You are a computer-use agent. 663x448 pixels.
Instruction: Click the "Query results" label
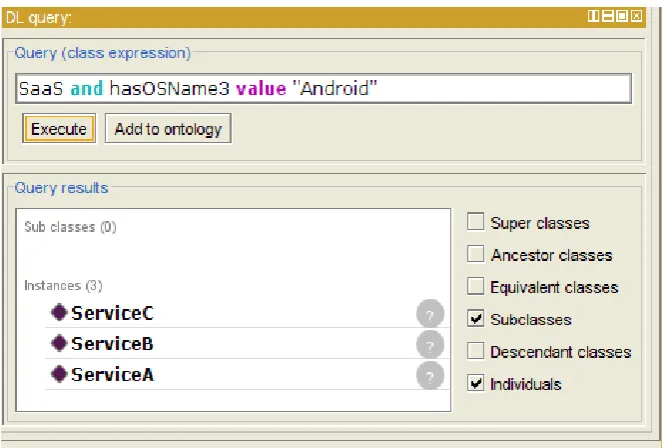61,188
